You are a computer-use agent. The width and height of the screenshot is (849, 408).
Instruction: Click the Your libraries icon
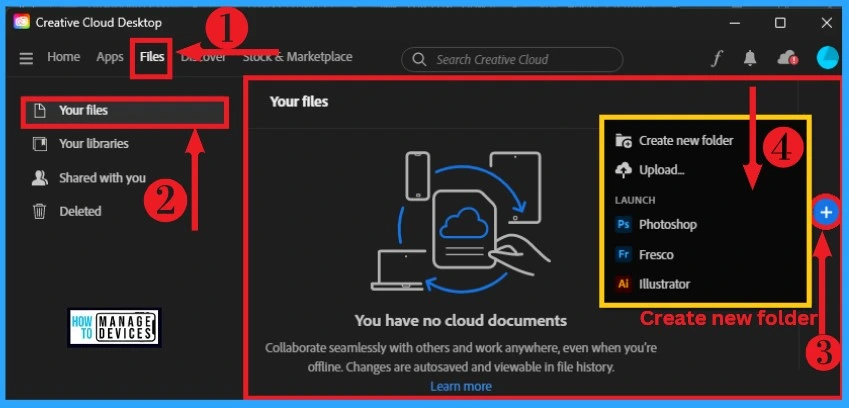coord(39,144)
